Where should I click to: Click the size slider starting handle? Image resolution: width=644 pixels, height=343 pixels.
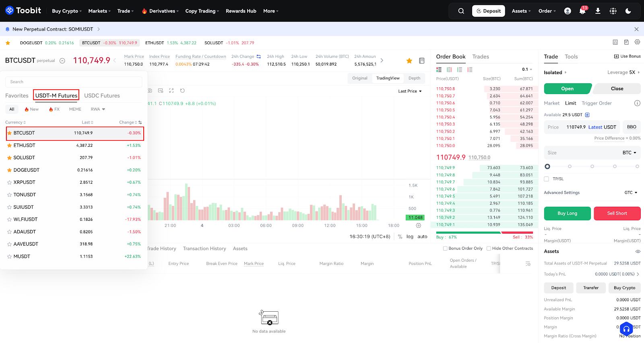click(547, 166)
